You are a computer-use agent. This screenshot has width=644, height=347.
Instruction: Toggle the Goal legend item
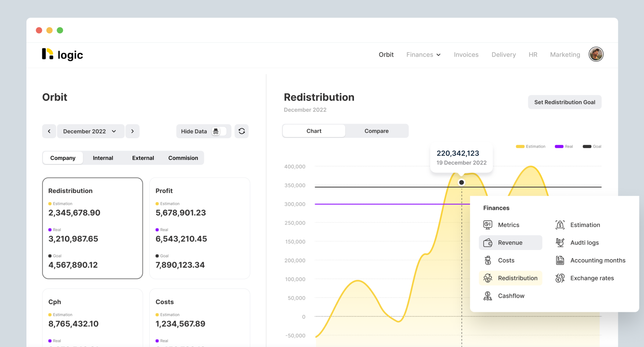tap(587, 146)
